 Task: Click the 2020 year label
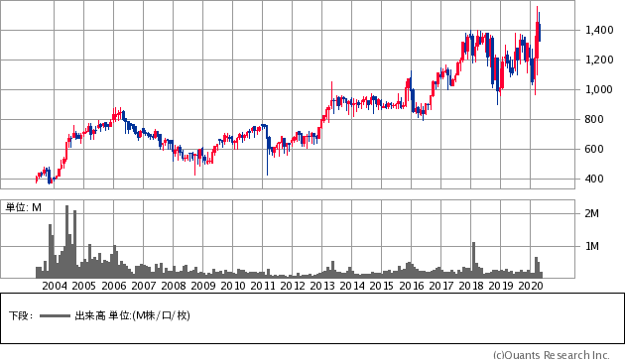point(530,286)
